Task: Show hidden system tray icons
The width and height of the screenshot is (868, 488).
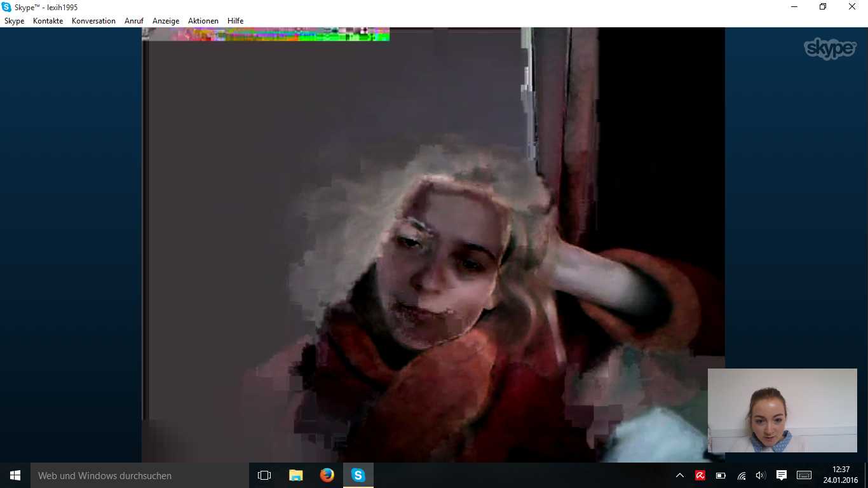Action: tap(680, 475)
